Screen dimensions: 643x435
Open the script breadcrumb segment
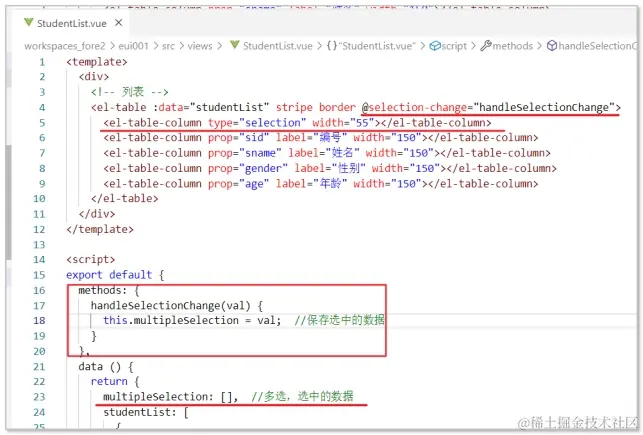[x=454, y=46]
